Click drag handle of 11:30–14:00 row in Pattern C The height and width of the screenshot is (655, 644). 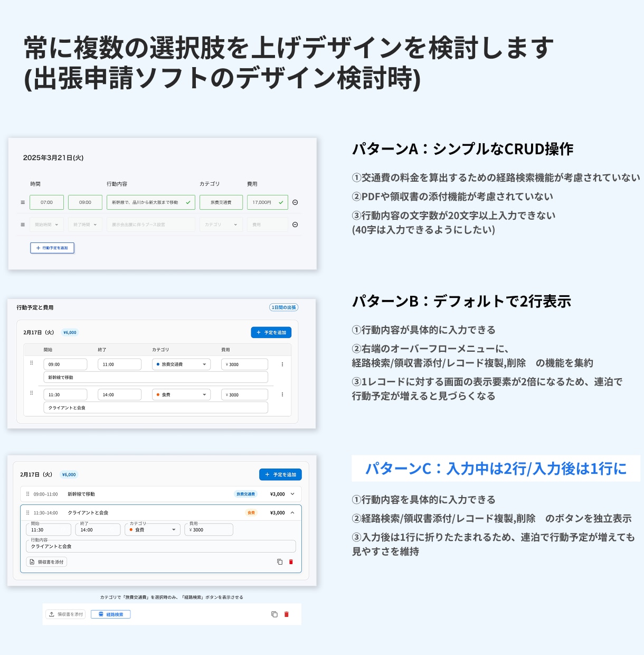tap(28, 512)
